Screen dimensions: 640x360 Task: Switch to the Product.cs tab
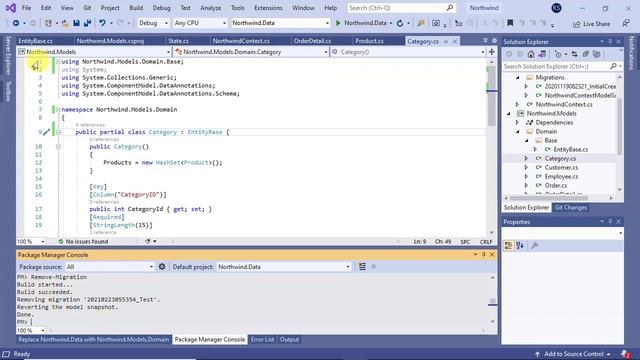(369, 41)
